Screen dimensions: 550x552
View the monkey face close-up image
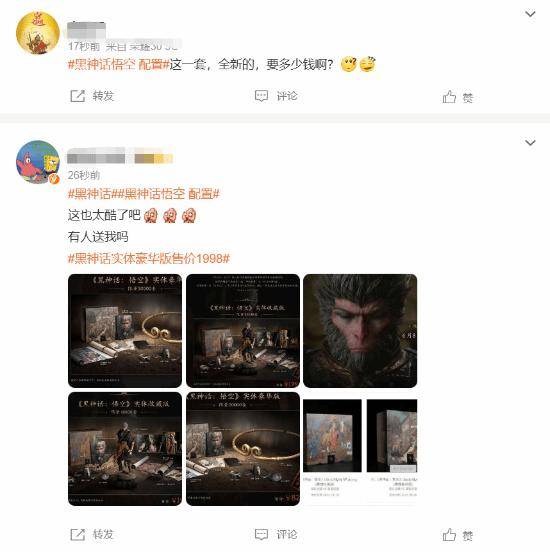click(x=360, y=331)
